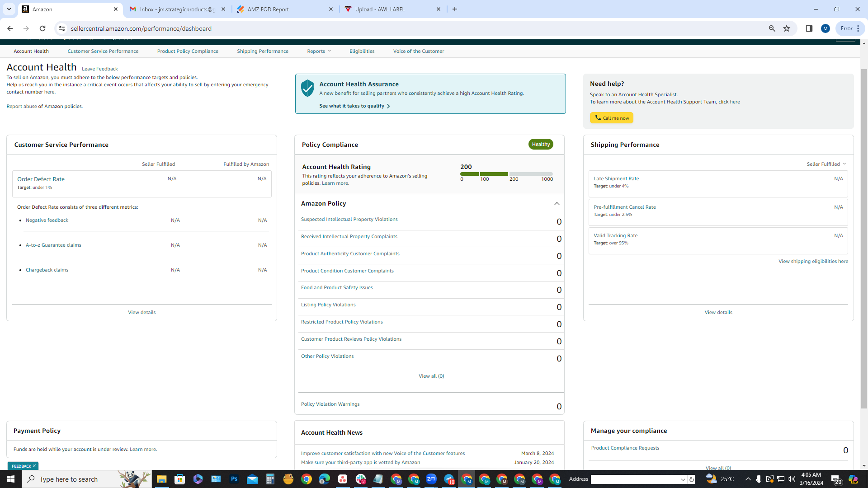Click the Account Health Assurance shield icon
This screenshot has width=868, height=488.
point(307,88)
